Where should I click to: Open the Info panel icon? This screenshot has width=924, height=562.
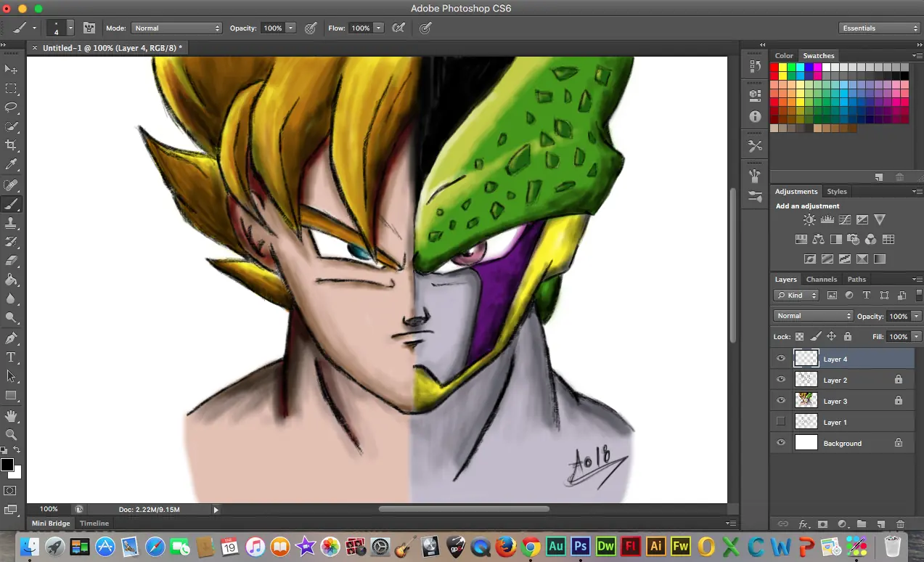point(755,116)
